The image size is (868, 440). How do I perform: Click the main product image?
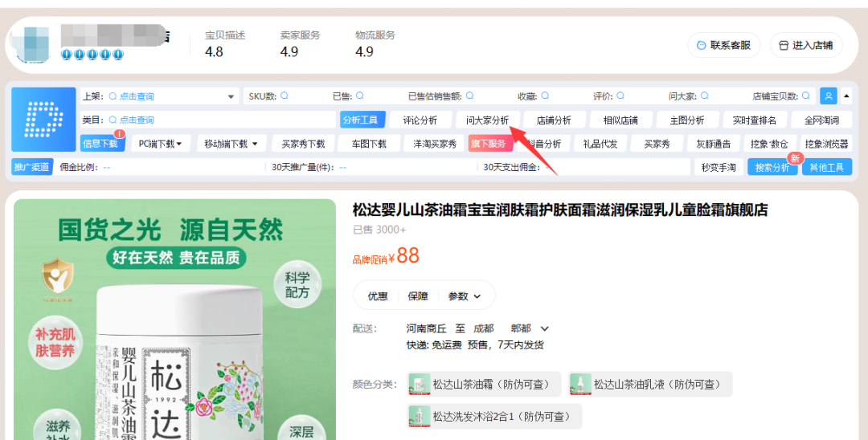175,320
